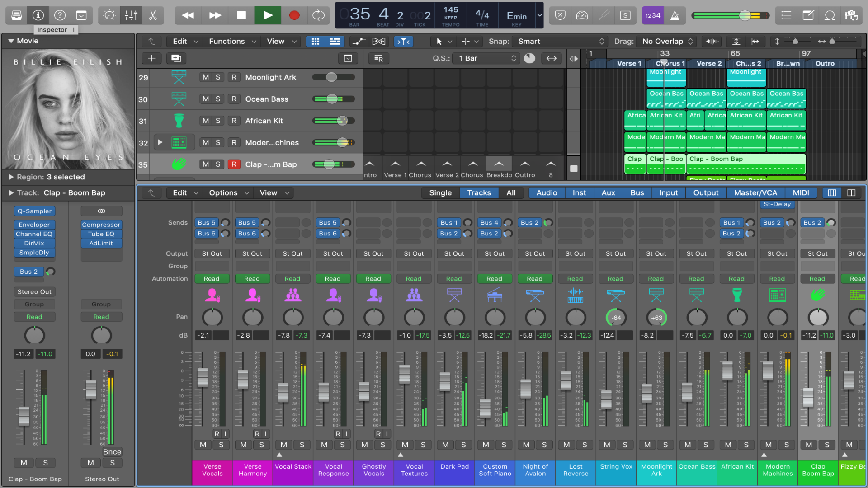Select the Single mixer view tab
This screenshot has width=868, height=488.
click(x=440, y=193)
